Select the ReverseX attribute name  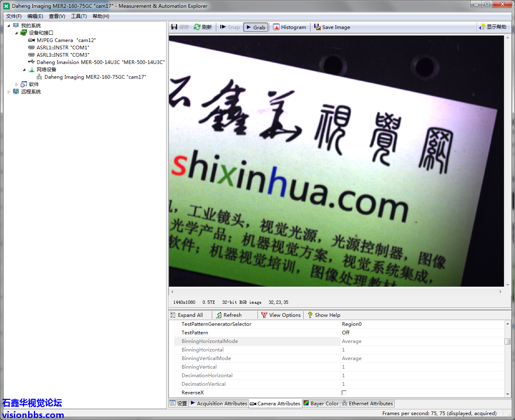coord(193,393)
